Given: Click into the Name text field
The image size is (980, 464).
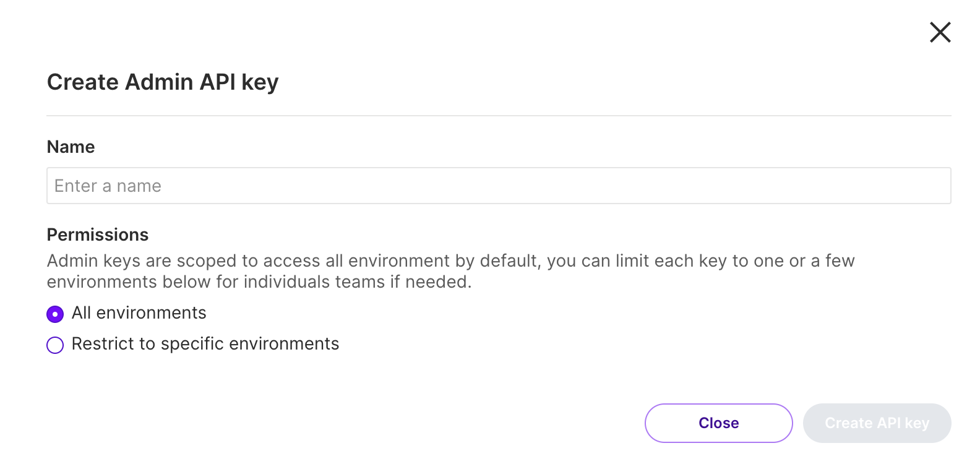Looking at the screenshot, I should pyautogui.click(x=498, y=186).
